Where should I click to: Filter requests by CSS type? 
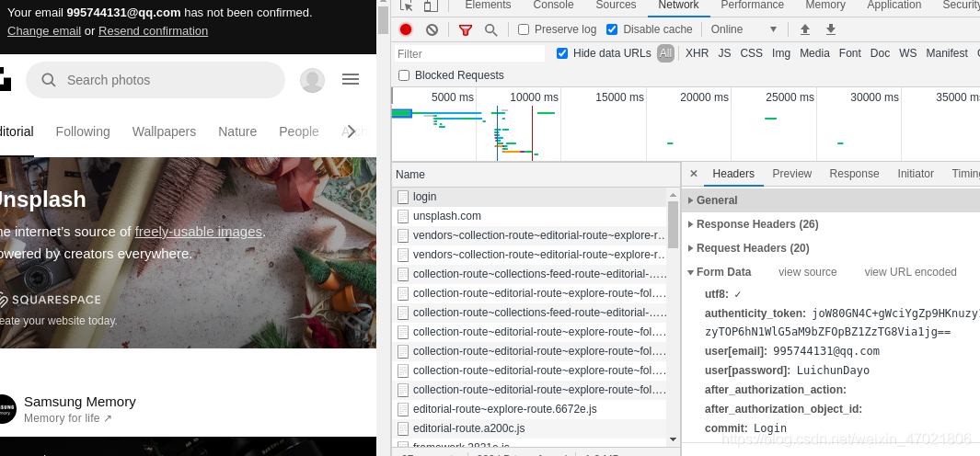click(x=751, y=53)
